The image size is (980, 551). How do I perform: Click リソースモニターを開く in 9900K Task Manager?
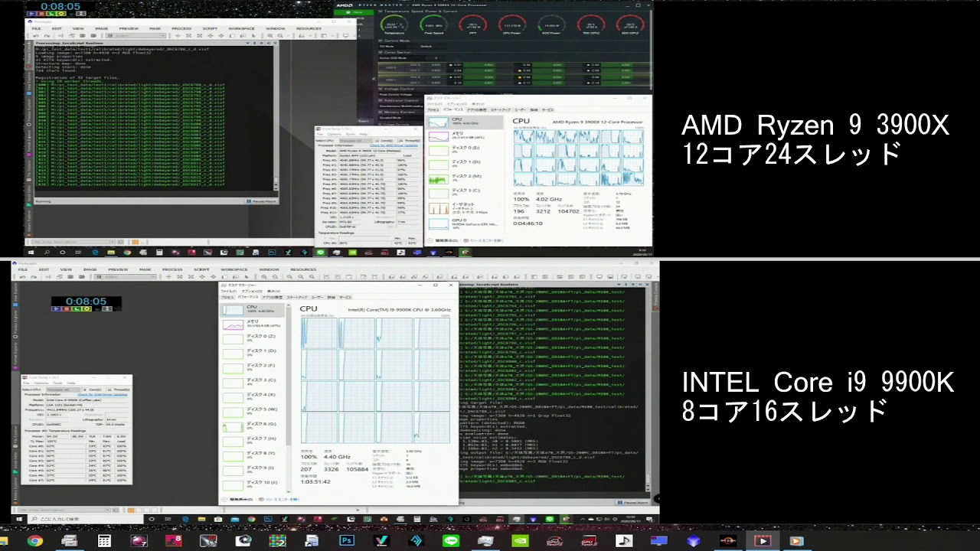[x=281, y=499]
